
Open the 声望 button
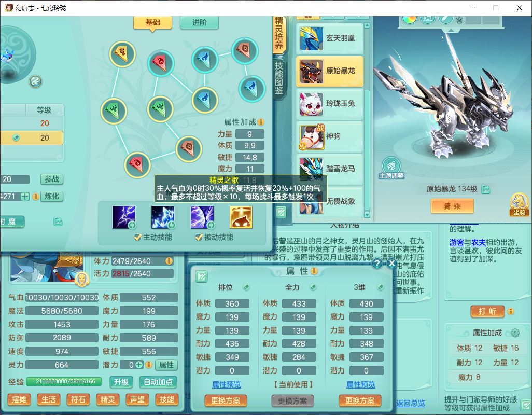tap(137, 400)
